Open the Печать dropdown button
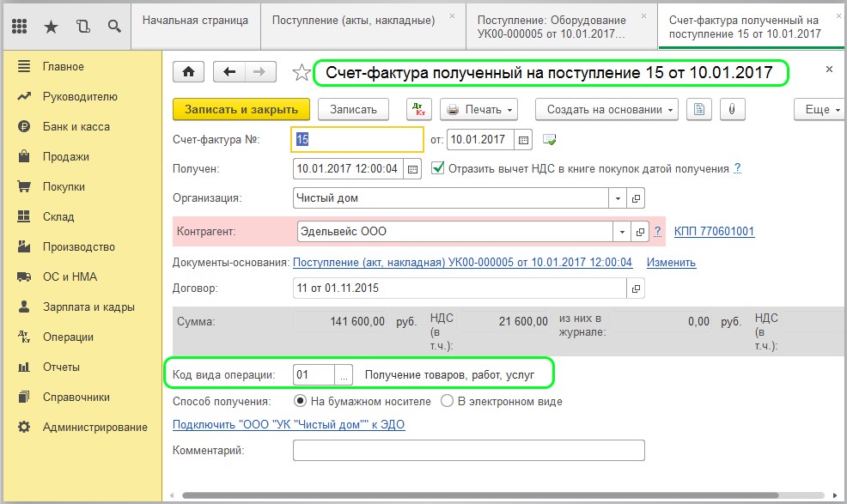This screenshot has width=847, height=504. pyautogui.click(x=479, y=109)
